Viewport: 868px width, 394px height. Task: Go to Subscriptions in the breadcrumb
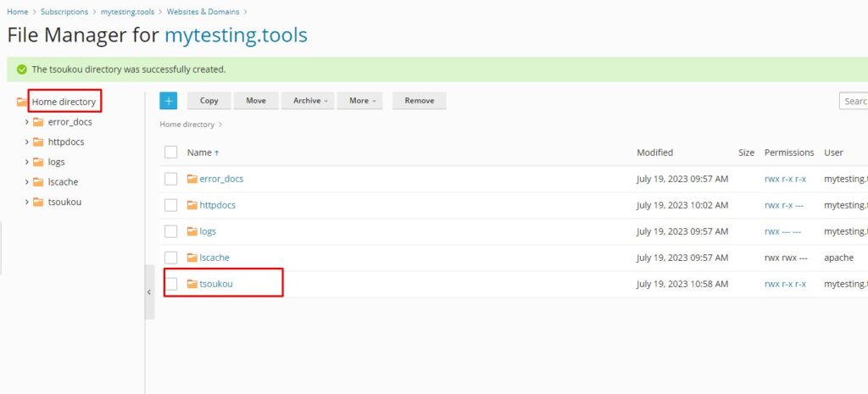pyautogui.click(x=64, y=12)
